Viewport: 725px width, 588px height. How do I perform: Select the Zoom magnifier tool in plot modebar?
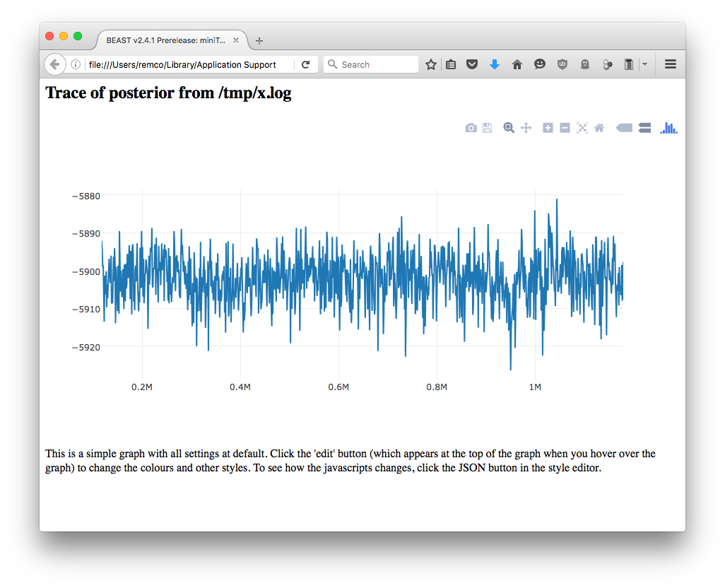(x=509, y=128)
